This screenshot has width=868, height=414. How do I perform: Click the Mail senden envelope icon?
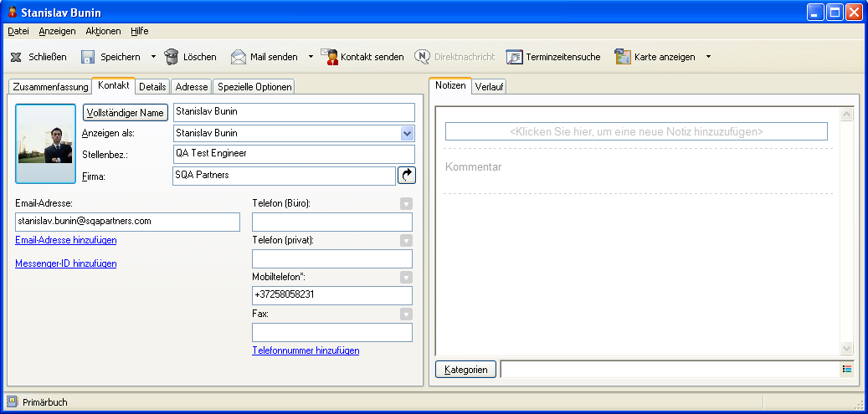(x=238, y=57)
